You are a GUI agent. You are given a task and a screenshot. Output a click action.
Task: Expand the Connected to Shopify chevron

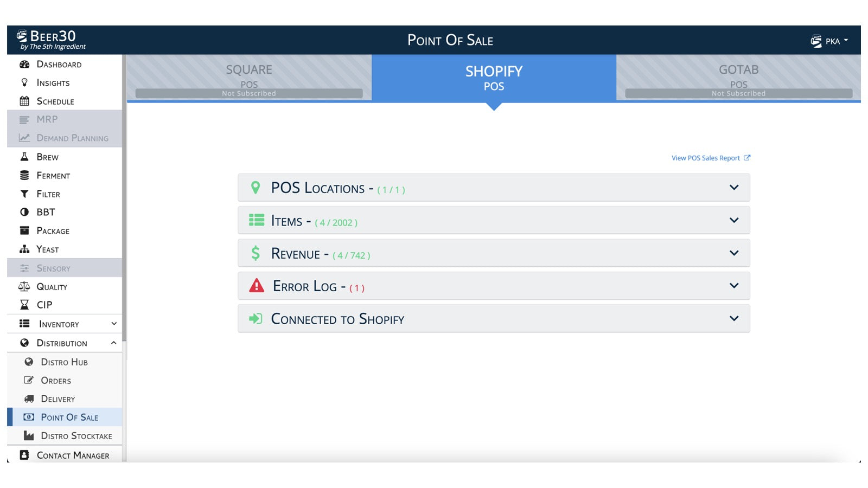[x=734, y=319]
